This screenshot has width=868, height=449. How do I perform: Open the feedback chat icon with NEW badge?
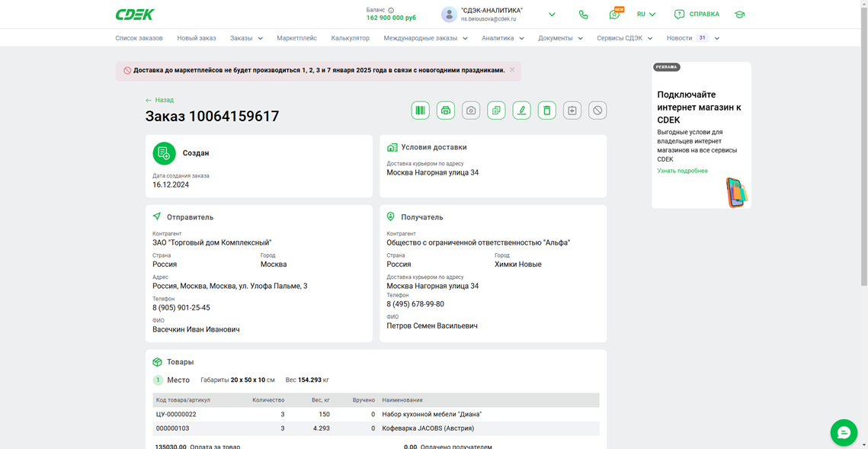click(613, 14)
